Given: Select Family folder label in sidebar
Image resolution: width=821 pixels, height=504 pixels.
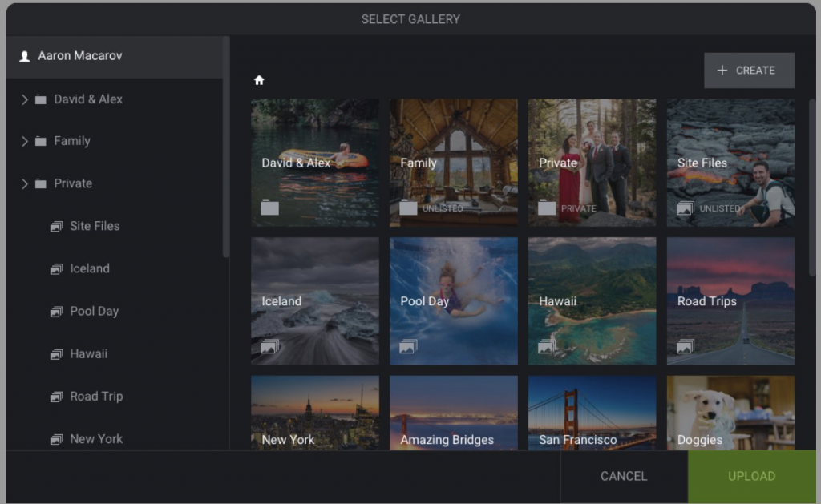Looking at the screenshot, I should 71,141.
